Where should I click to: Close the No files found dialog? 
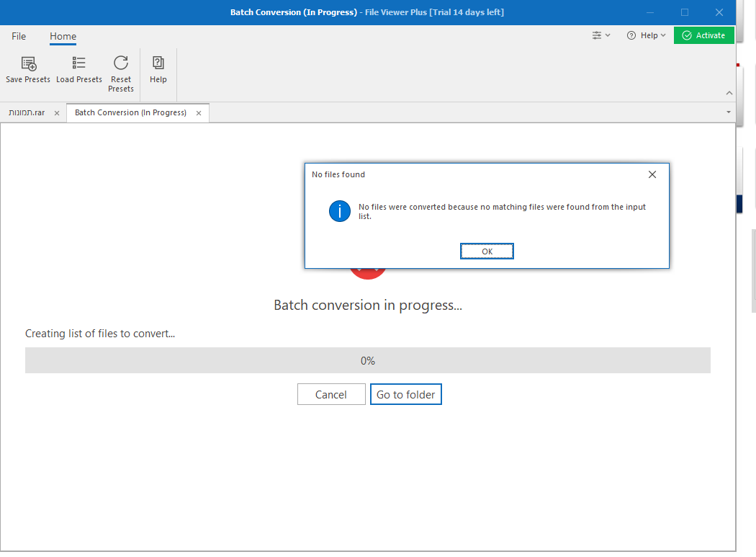pos(652,174)
